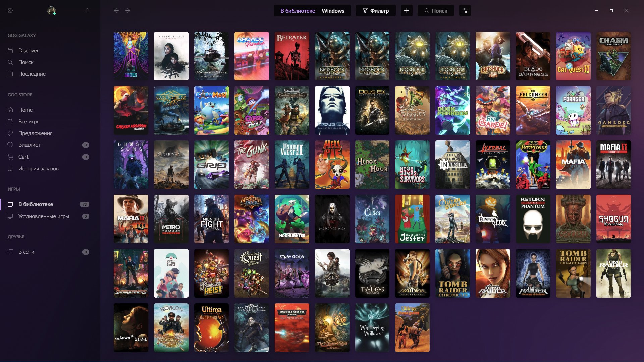644x362 pixels.
Task: Open Metro 2033 Redux cover
Action: 171,219
